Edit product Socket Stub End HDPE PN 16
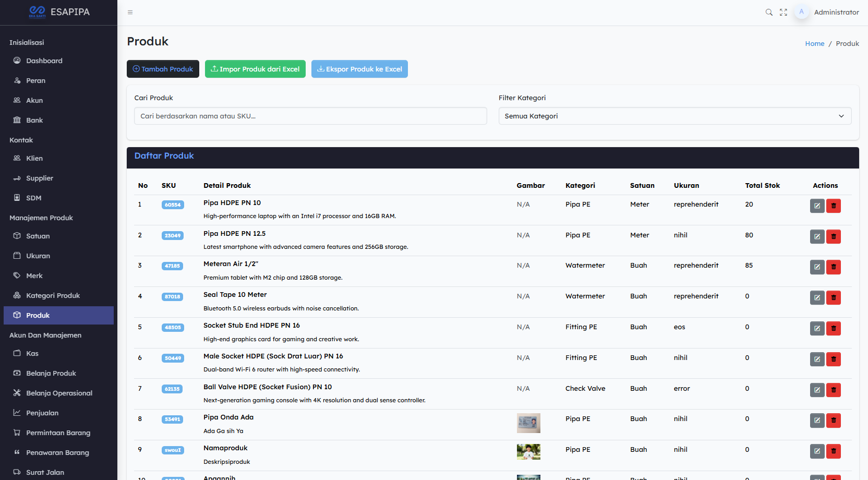This screenshot has width=868, height=480. click(x=817, y=328)
